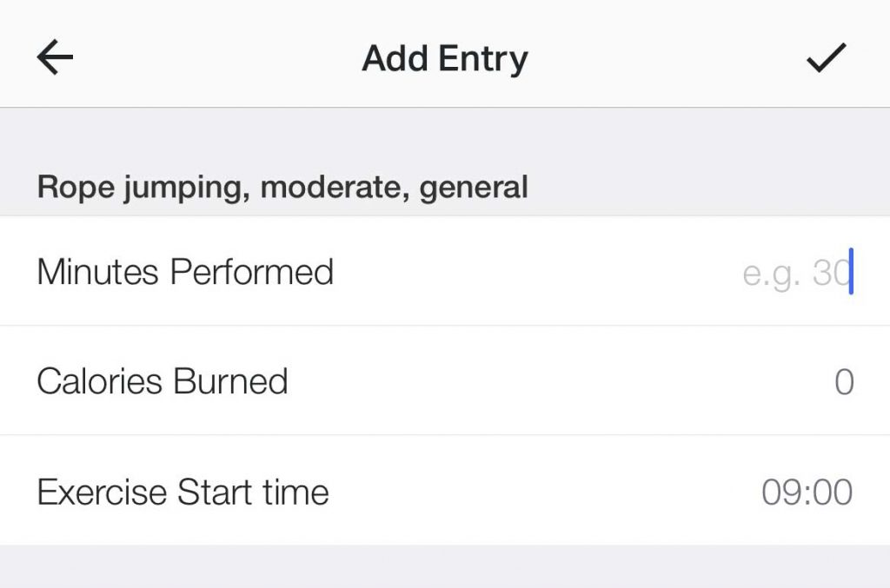Edit the Calories Burned value "0"
890x588 pixels.
pyautogui.click(x=843, y=382)
